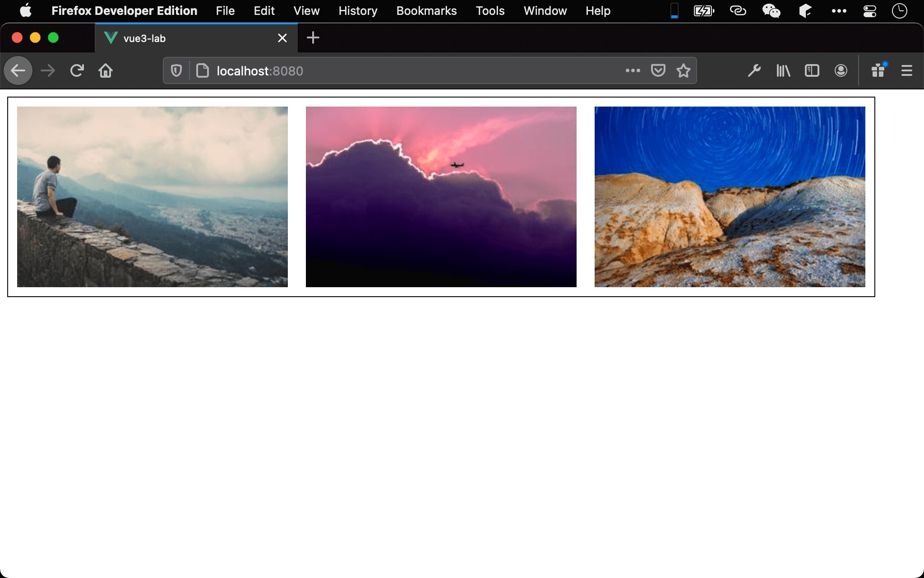This screenshot has height=578, width=924.
Task: Open macOS Control Center toggles icon
Action: point(869,11)
